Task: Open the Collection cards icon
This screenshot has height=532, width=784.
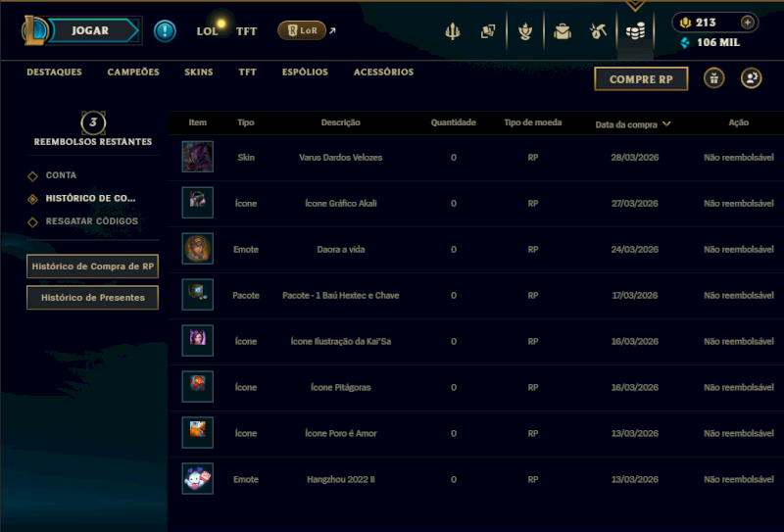Action: pos(488,31)
